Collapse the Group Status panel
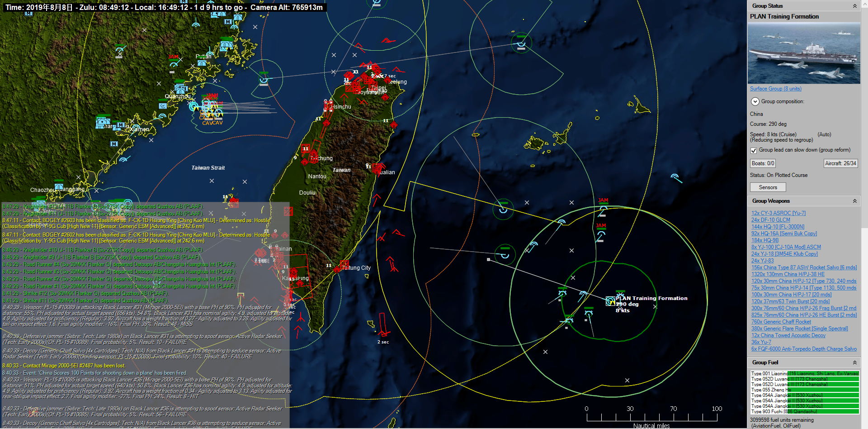Screen dimensions: 868x429 (x=854, y=6)
